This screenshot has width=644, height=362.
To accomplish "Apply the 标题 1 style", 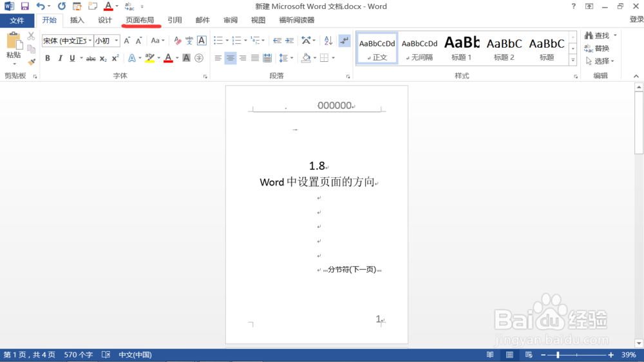I will [x=462, y=48].
